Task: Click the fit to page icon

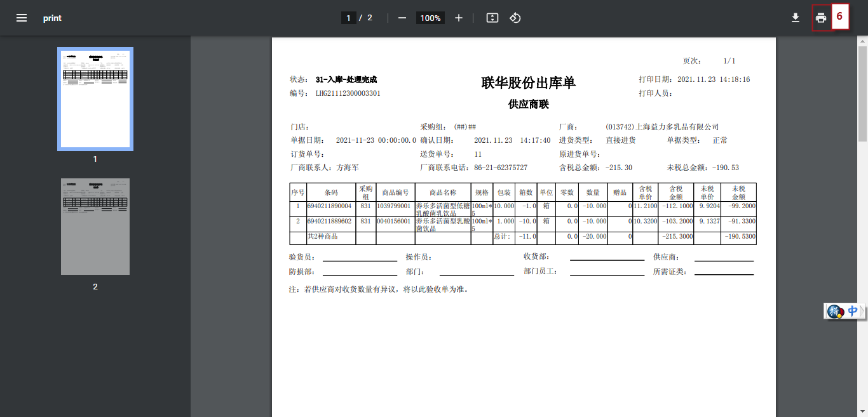Action: 492,18
